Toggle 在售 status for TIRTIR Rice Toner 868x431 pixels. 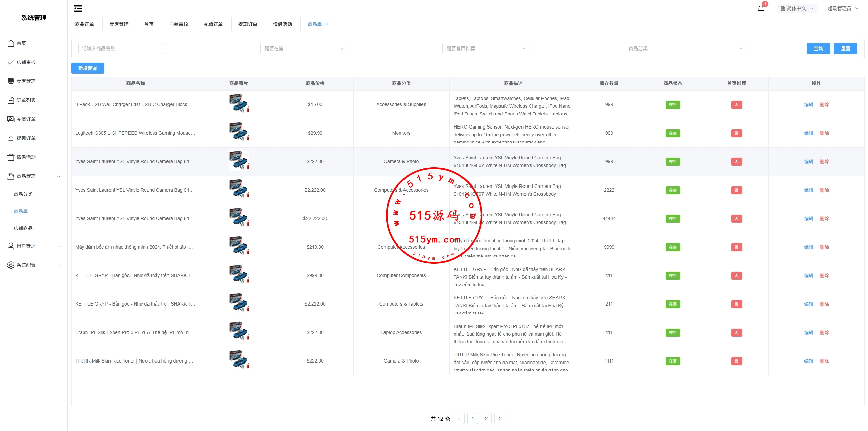[673, 361]
